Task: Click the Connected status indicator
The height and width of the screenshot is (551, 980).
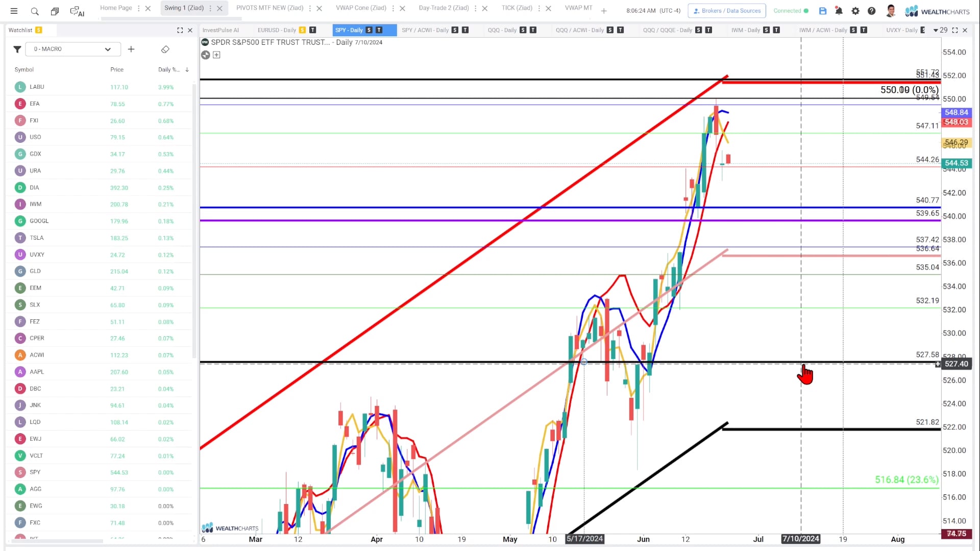Action: [791, 11]
